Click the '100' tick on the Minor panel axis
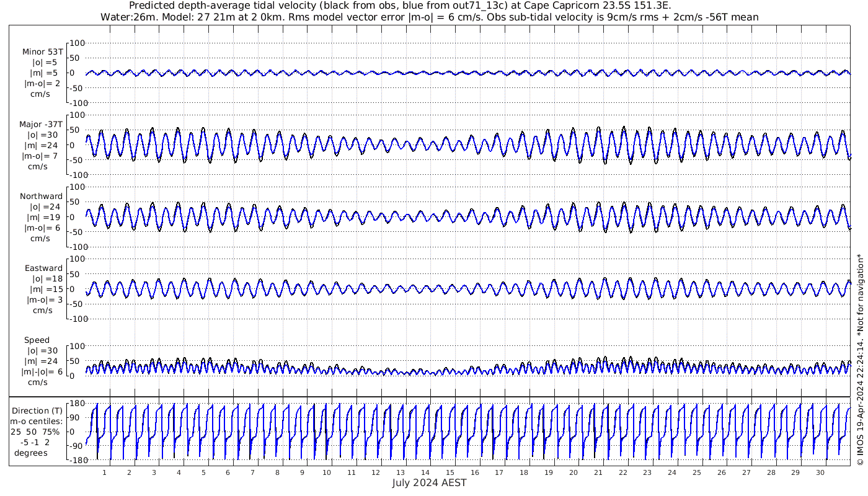868x496 pixels. [77, 43]
